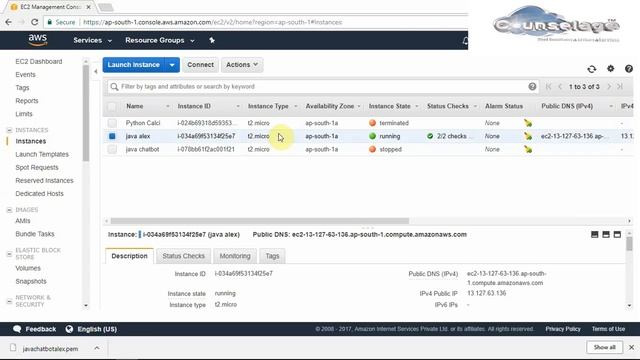This screenshot has height=360, width=640.
Task: Check the java chatbot instance checkbox
Action: (x=112, y=149)
